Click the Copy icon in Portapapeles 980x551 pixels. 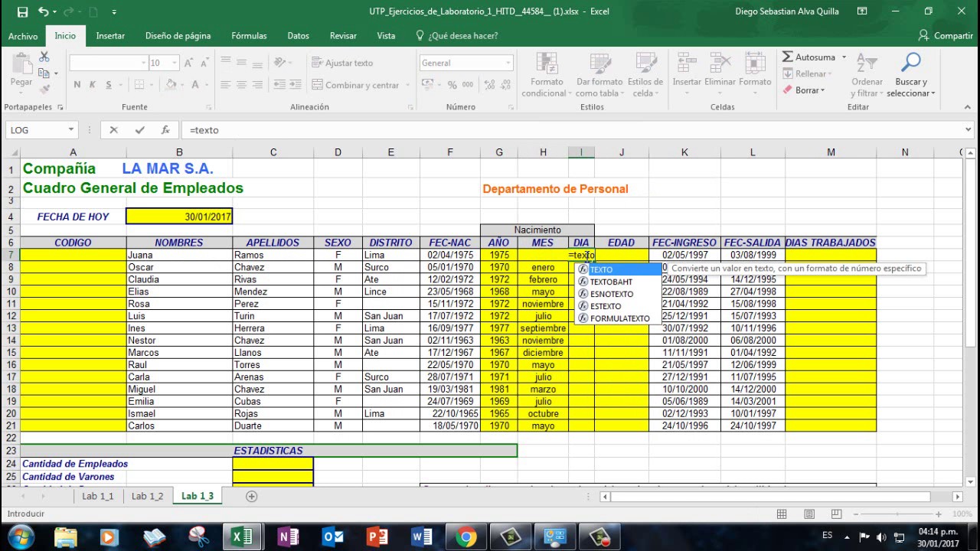point(44,73)
